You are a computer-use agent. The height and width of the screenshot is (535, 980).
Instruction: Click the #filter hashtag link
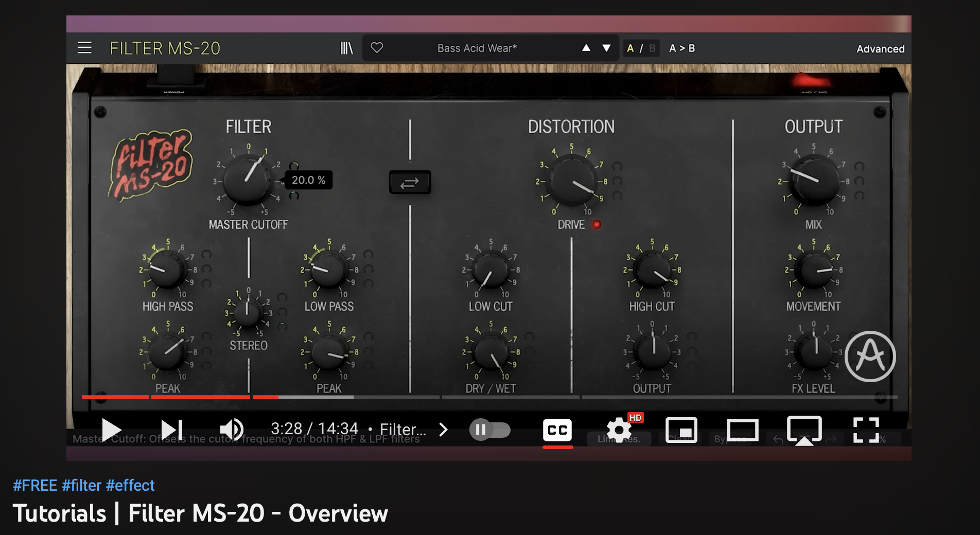click(81, 485)
